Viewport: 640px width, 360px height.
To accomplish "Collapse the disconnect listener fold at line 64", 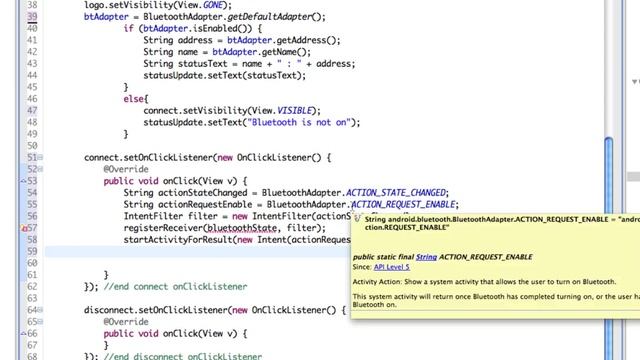I will tap(40, 310).
